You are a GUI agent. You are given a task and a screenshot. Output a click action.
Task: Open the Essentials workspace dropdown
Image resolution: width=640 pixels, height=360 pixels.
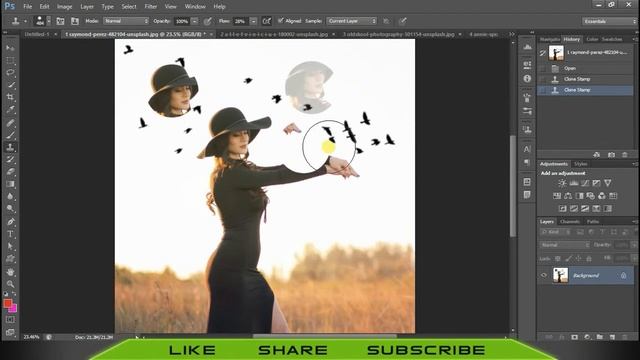(609, 21)
